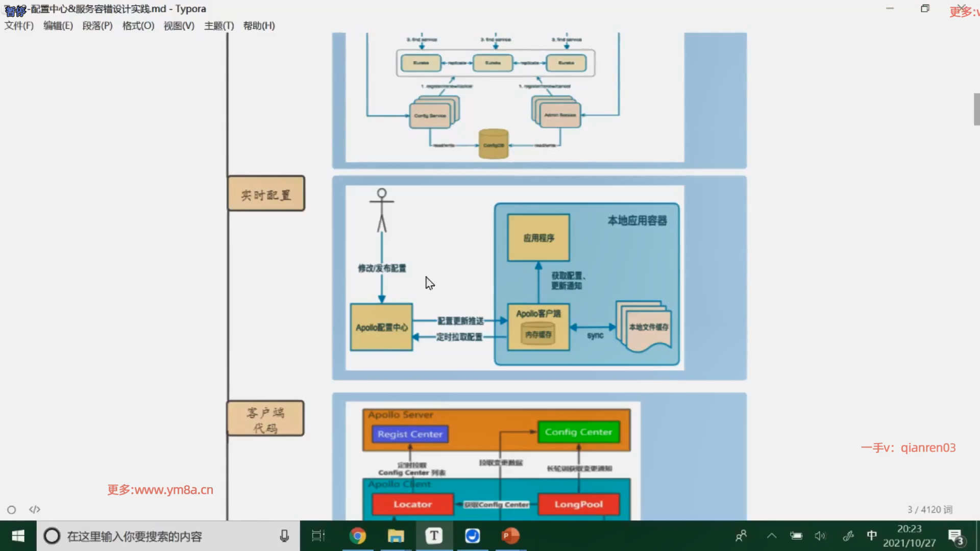Open the Windows Start menu
This screenshot has height=551, width=980.
[x=18, y=536]
